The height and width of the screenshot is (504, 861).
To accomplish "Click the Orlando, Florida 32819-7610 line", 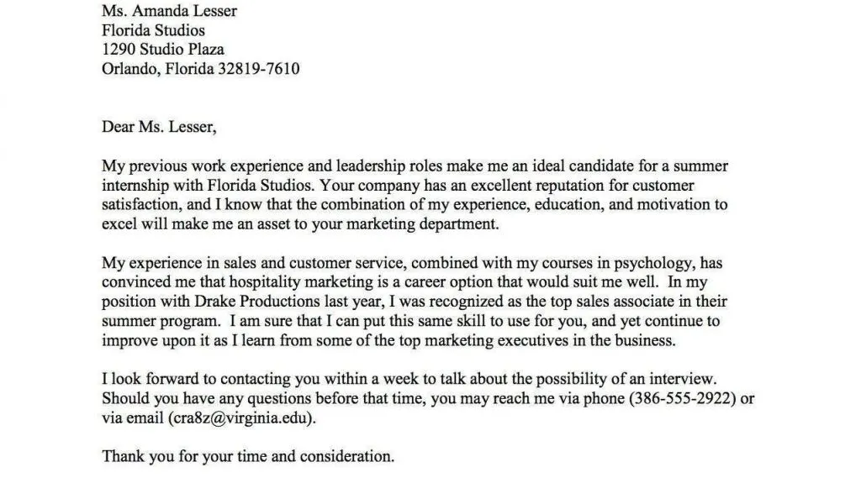I will 200,69.
